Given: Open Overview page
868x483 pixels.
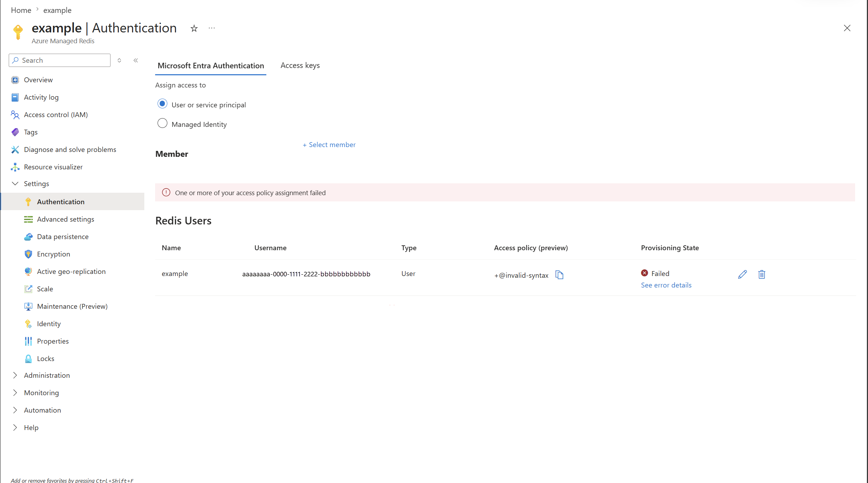Looking at the screenshot, I should (x=38, y=80).
